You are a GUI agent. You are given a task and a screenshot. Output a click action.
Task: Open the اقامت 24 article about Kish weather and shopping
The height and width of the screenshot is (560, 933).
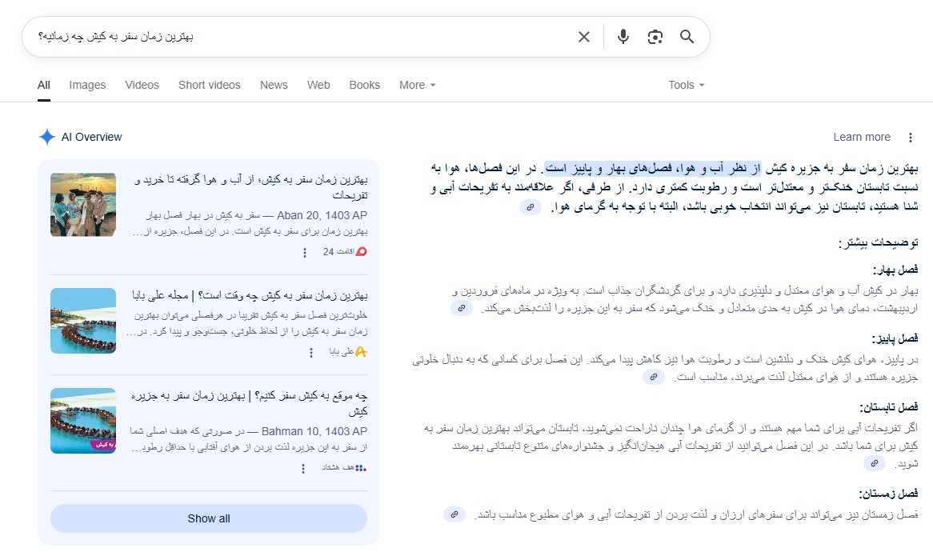(x=251, y=187)
